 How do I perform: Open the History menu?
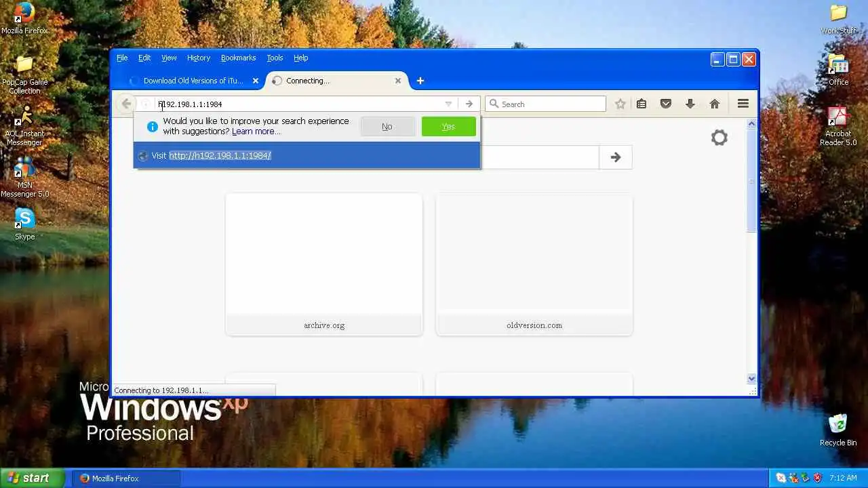(199, 58)
